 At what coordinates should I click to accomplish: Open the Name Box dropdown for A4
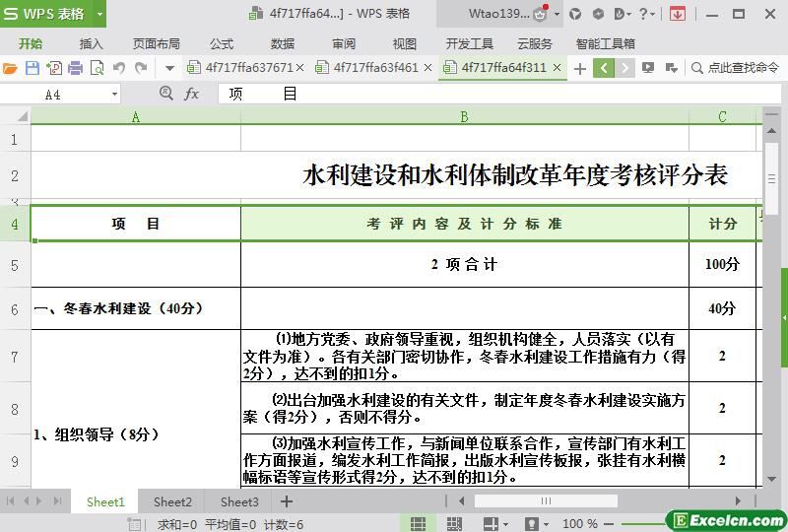[x=114, y=95]
